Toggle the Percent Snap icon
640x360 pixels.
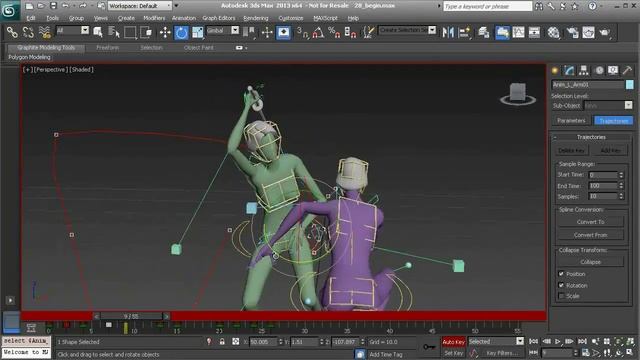point(334,32)
